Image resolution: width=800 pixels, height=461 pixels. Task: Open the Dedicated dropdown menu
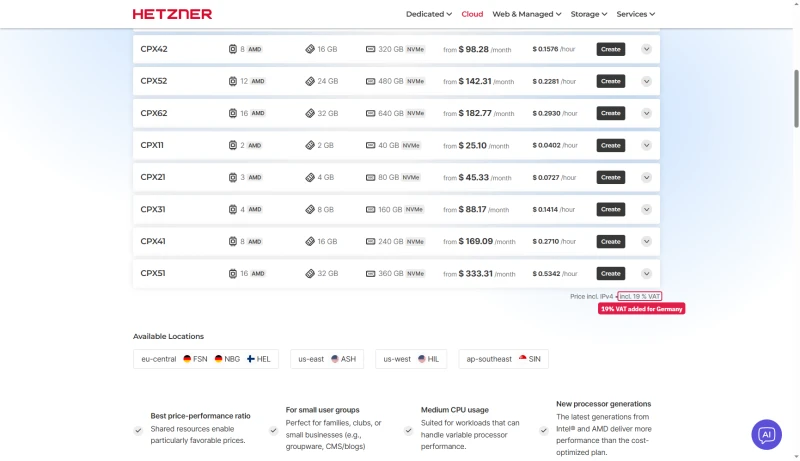429,14
